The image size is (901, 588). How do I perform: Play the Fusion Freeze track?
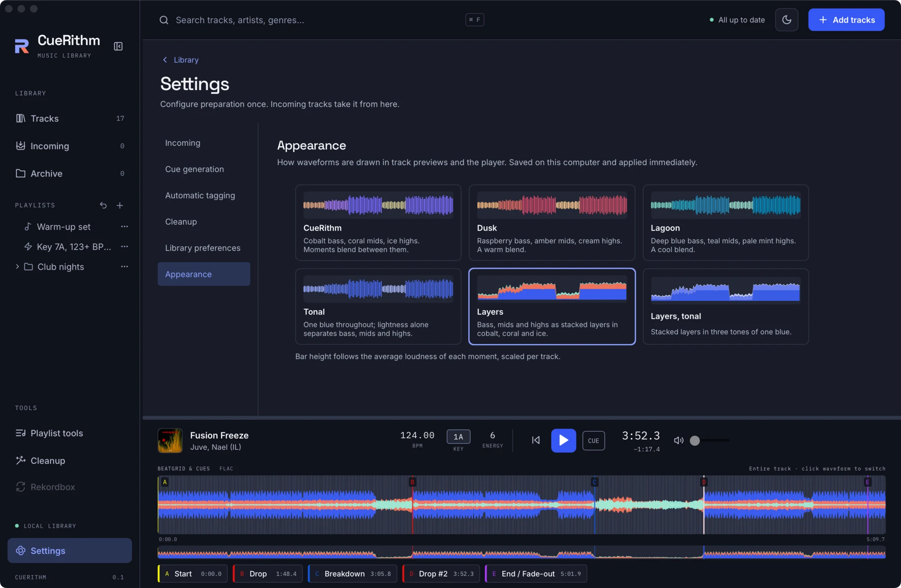click(563, 440)
